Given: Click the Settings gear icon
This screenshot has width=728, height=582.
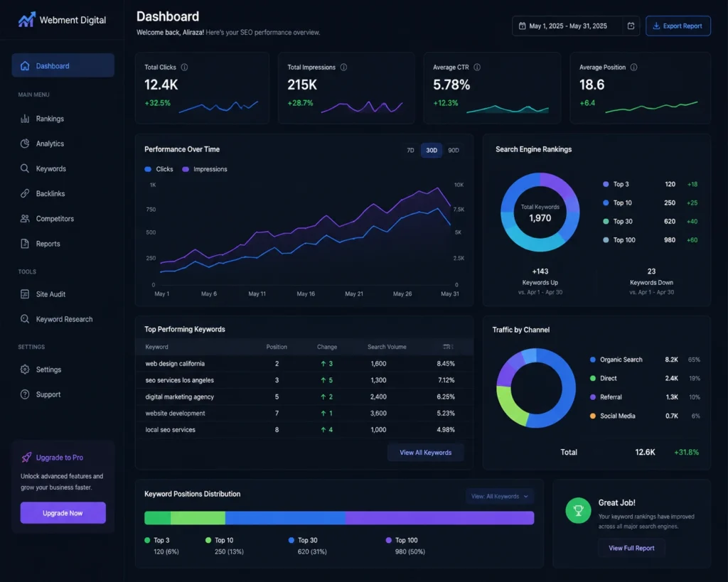Looking at the screenshot, I should point(25,370).
